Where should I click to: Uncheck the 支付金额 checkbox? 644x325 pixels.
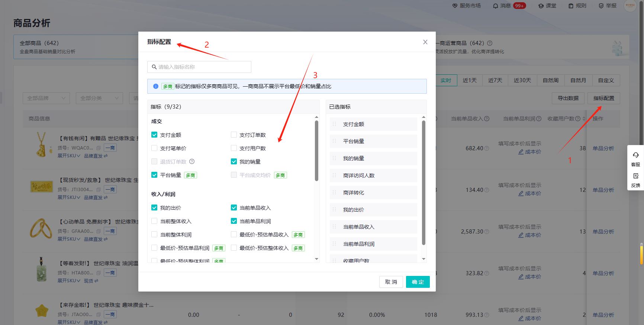pos(154,135)
